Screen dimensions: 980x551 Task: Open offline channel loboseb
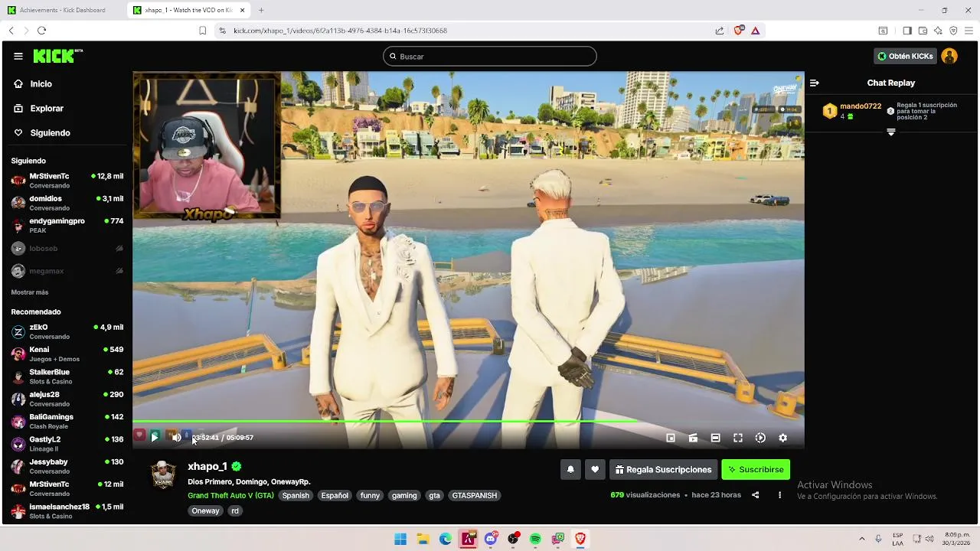tap(67, 249)
